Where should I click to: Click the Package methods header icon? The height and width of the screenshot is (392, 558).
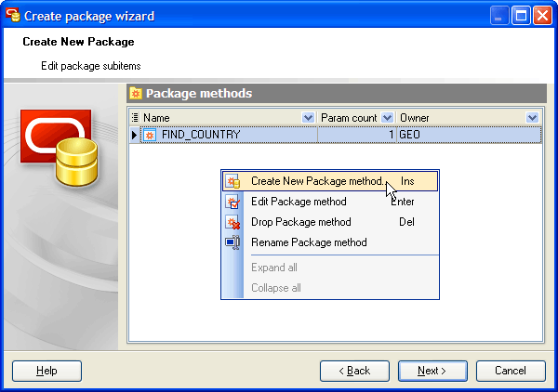coord(136,94)
